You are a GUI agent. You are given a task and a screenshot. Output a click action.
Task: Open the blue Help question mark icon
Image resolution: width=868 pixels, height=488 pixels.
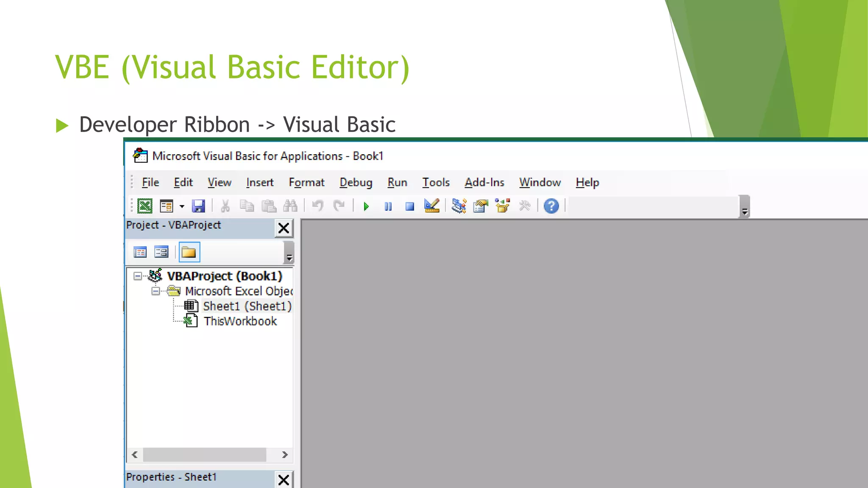pos(551,206)
